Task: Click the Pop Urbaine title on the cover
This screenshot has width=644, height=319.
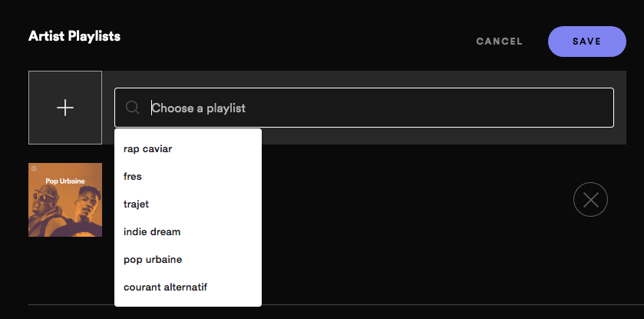Action: (65, 181)
